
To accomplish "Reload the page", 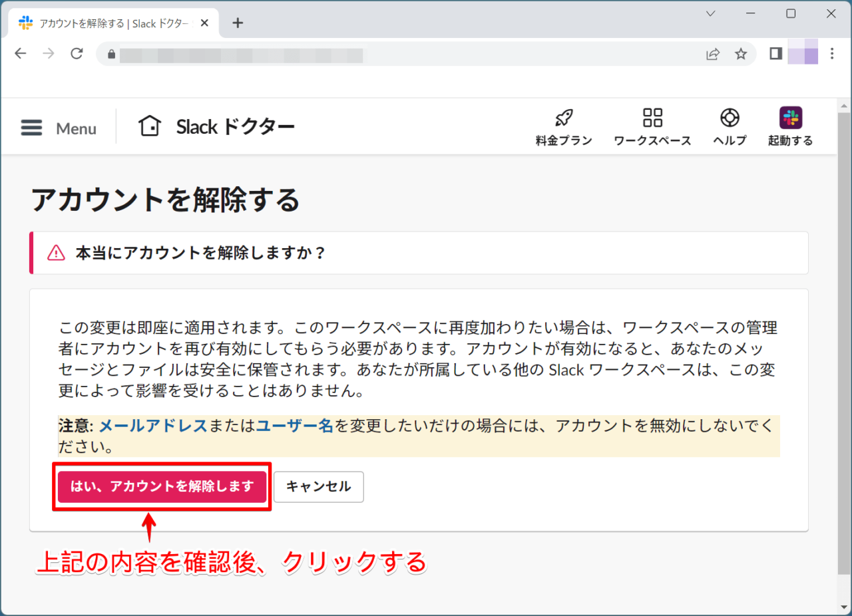I will pos(77,54).
